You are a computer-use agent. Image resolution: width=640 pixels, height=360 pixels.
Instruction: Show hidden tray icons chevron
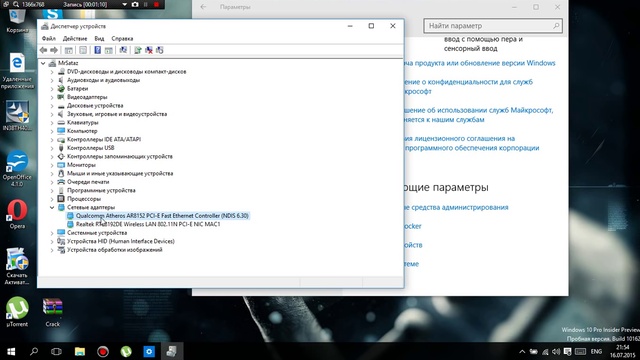[522, 351]
